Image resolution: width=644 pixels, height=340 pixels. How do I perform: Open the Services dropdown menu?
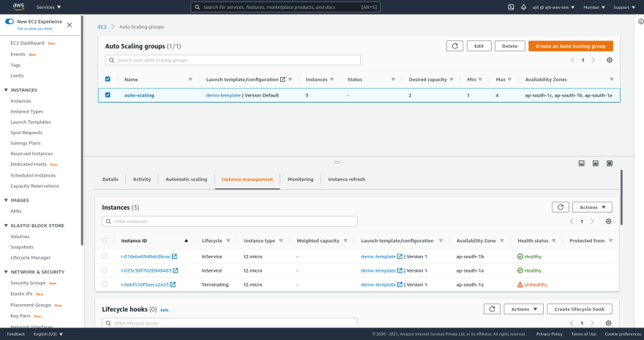48,7
